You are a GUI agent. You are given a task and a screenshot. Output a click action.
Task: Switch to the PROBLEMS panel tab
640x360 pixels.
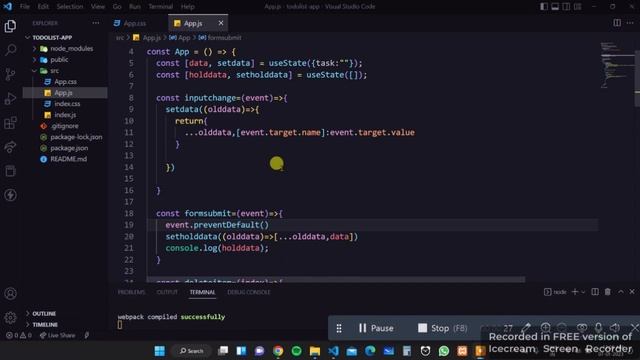pos(131,292)
